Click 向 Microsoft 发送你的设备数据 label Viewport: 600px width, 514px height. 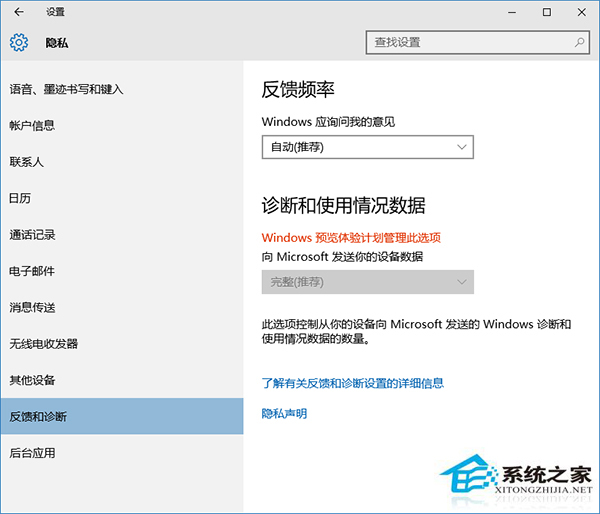click(342, 256)
